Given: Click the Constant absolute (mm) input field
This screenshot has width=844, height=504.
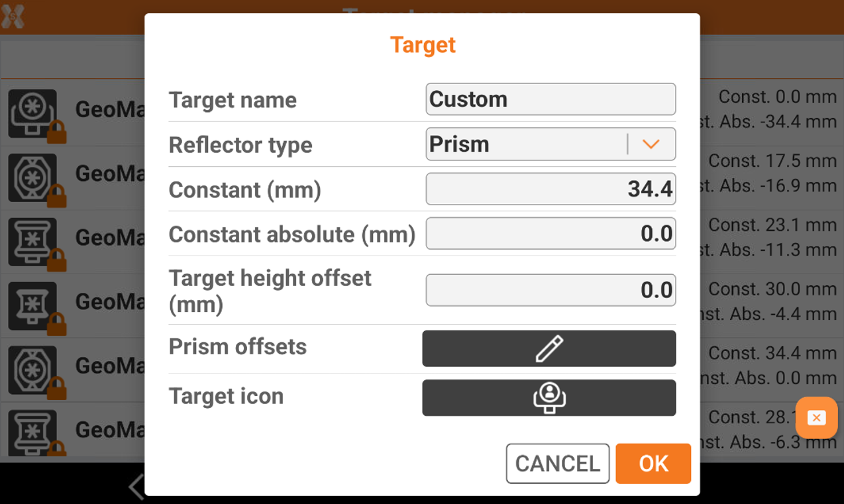Looking at the screenshot, I should (550, 234).
